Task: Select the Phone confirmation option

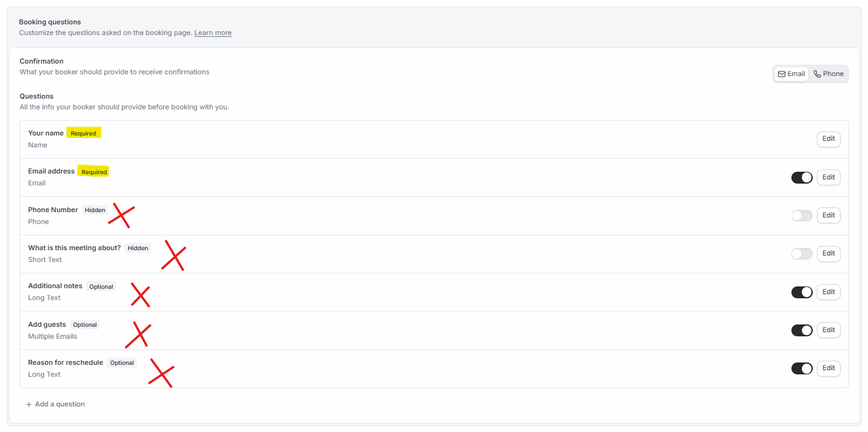Action: point(828,74)
